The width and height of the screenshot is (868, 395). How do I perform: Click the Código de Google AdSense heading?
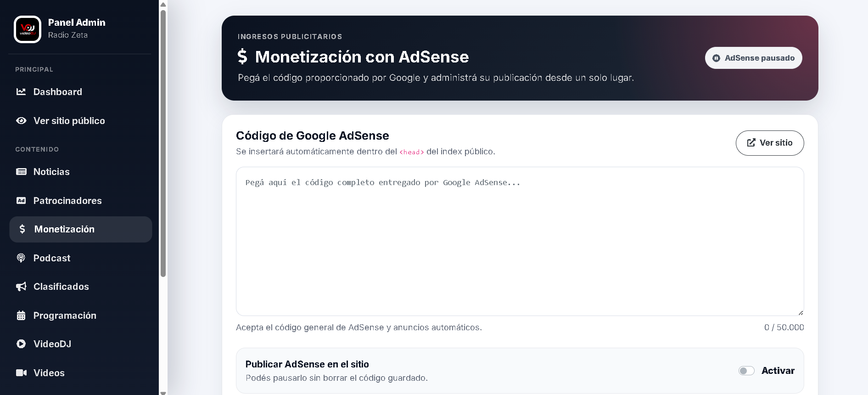[x=313, y=135]
